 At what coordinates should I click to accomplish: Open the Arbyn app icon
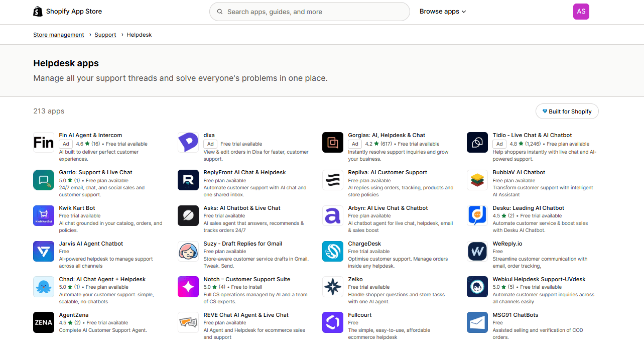click(333, 215)
